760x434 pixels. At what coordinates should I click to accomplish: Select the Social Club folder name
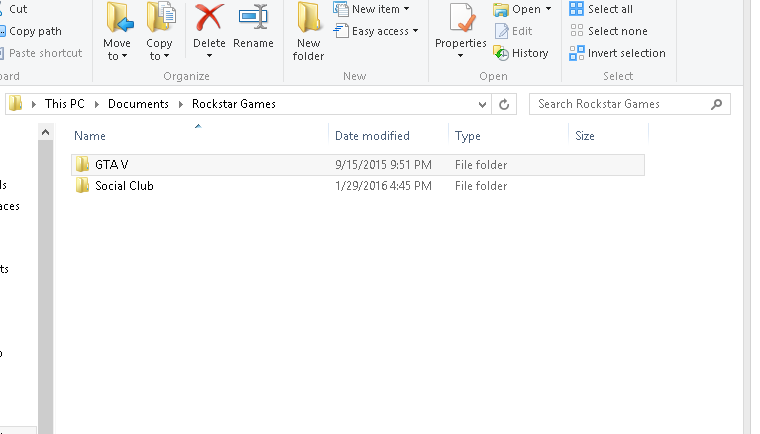click(124, 186)
